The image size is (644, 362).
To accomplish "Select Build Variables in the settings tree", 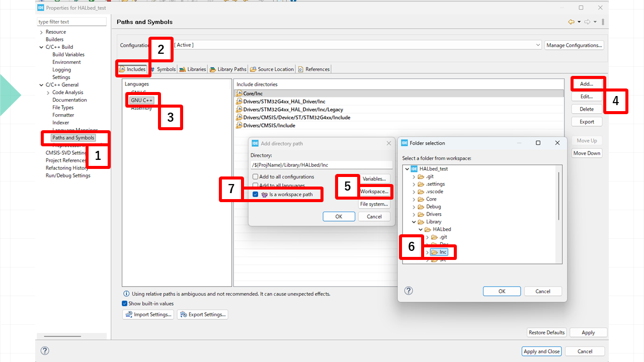I will tap(68, 55).
